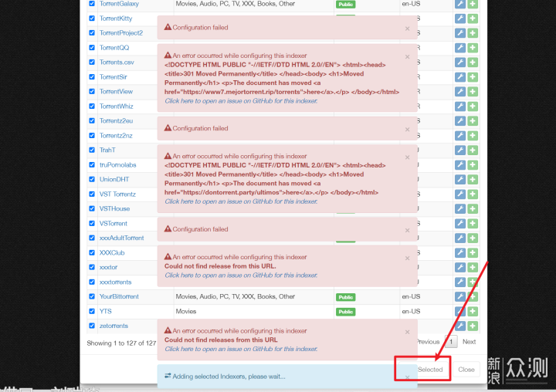556x392 pixels.
Task: Open configure wrench for zetorrents
Action: click(460, 326)
